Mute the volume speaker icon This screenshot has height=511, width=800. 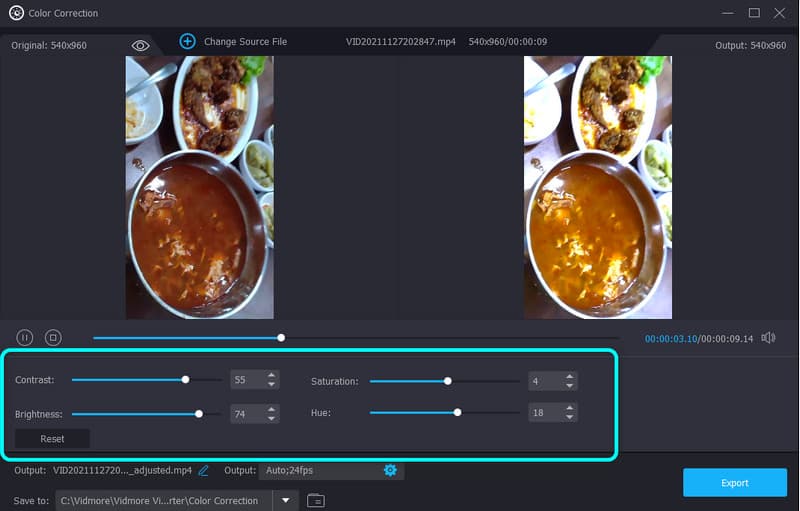(768, 338)
